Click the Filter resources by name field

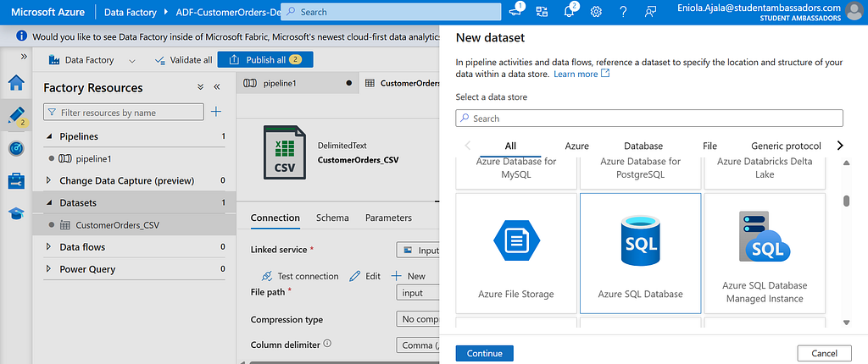124,113
